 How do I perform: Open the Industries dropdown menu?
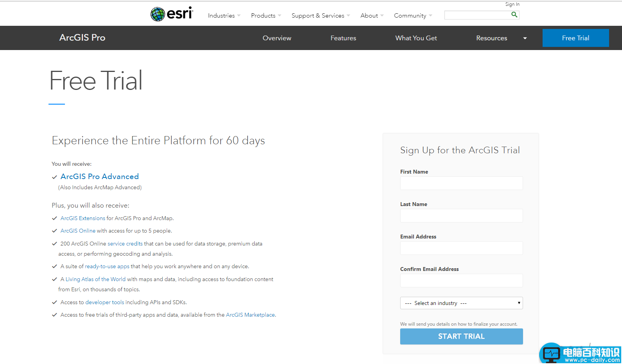[224, 16]
